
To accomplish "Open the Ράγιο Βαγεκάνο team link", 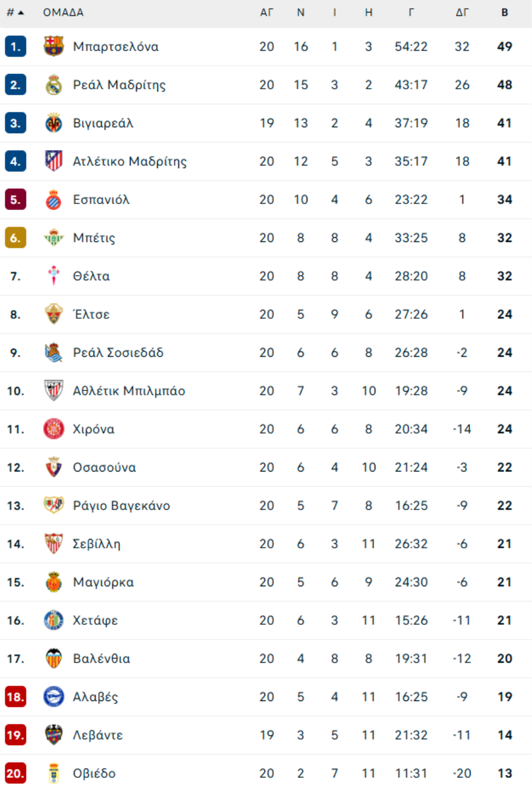I will click(x=121, y=506).
